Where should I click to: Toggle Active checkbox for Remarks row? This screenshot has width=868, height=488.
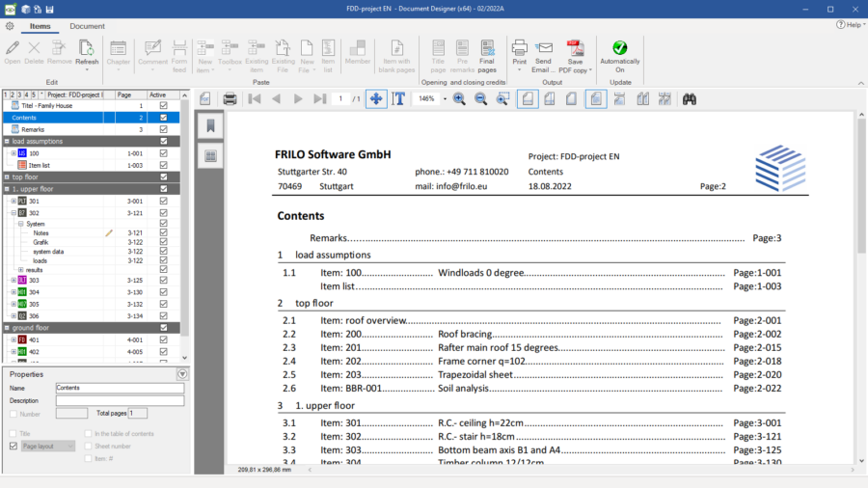tap(163, 129)
